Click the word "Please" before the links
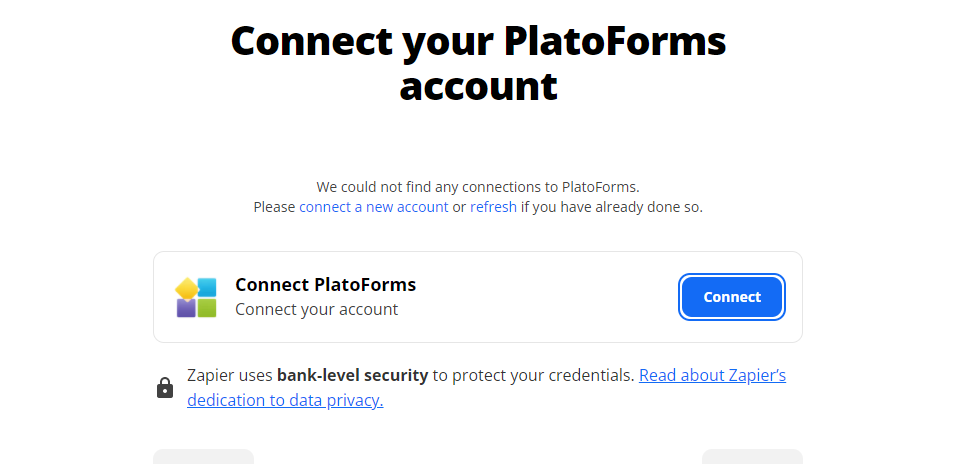979x464 pixels. [274, 207]
